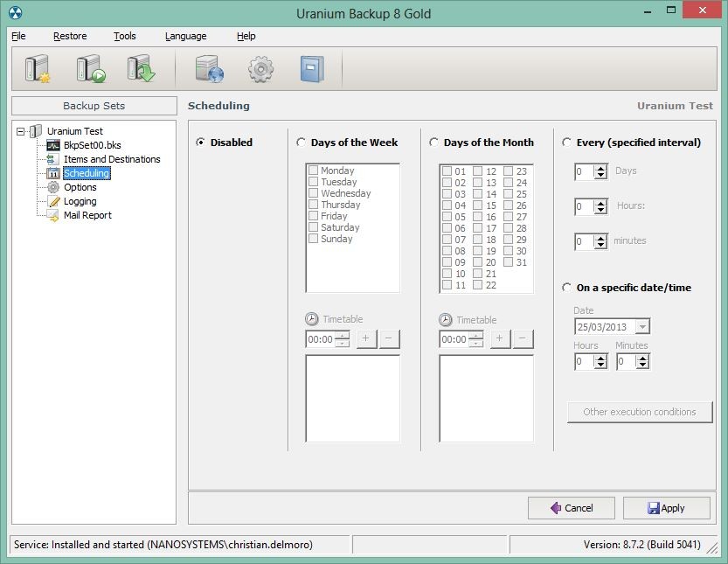
Task: Remove weekly Timetable entry with minus
Action: click(389, 338)
